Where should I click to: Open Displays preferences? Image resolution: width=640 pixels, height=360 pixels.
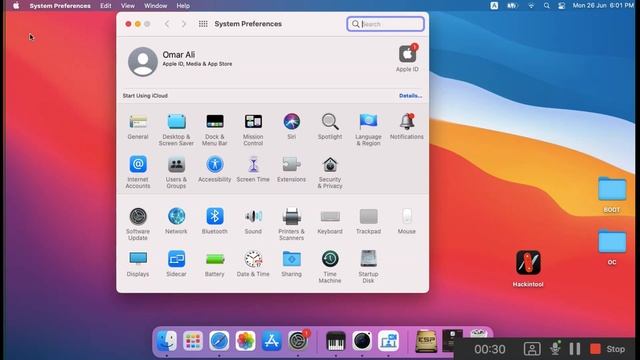[138, 264]
